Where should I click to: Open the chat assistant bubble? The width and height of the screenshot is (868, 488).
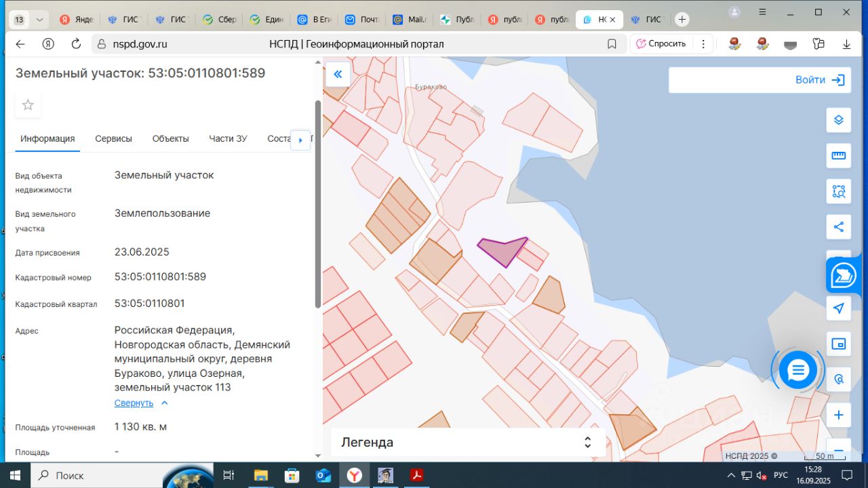pyautogui.click(x=797, y=370)
